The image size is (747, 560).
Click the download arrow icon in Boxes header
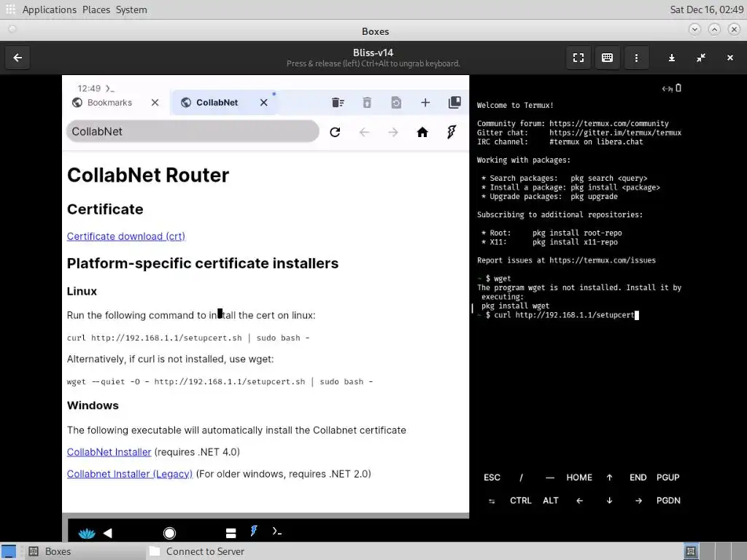pyautogui.click(x=672, y=58)
